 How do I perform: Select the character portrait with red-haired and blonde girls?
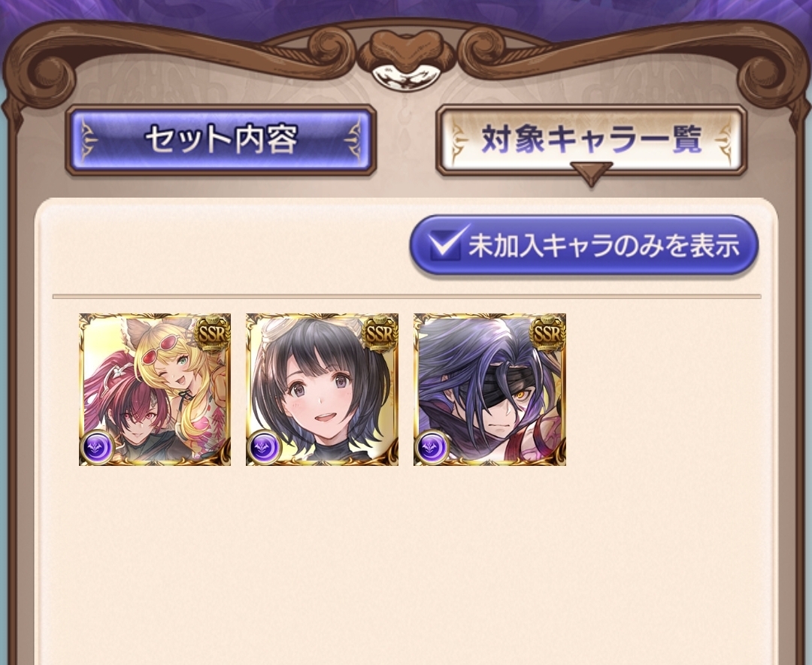tap(155, 389)
